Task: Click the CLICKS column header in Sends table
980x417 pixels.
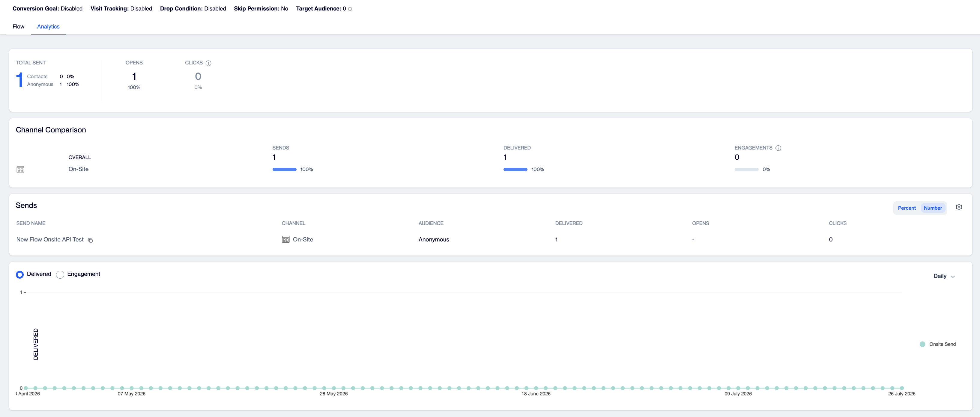Action: click(x=838, y=223)
